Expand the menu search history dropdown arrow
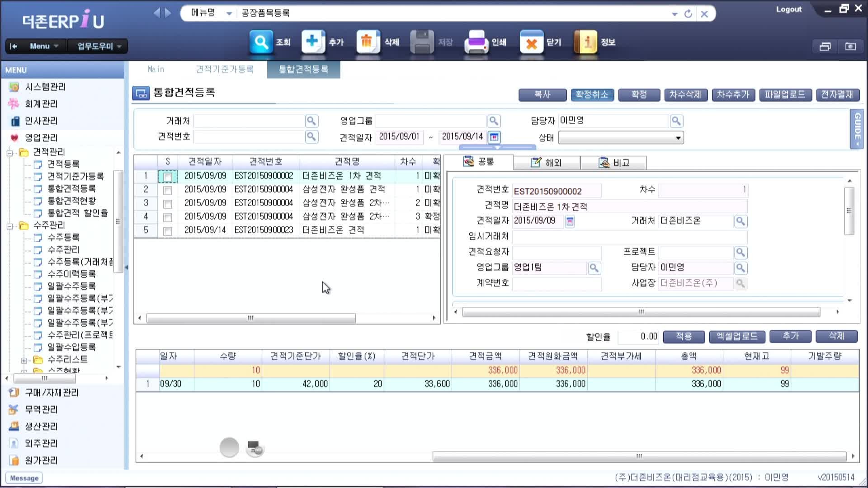The height and width of the screenshot is (488, 868). [x=675, y=14]
